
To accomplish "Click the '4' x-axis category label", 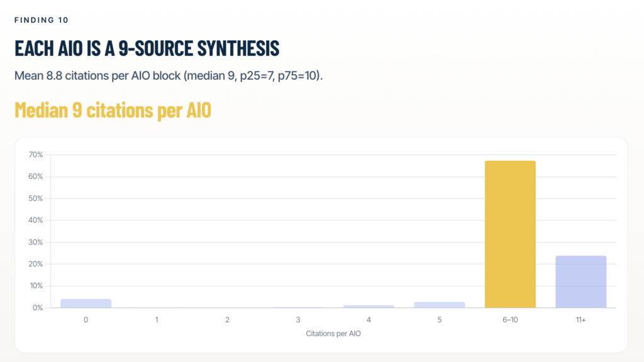I will 369,320.
